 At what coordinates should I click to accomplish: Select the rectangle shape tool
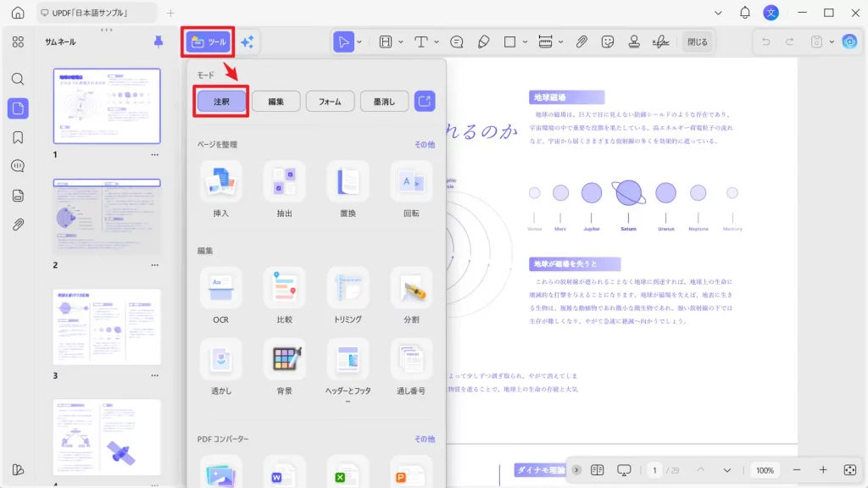click(509, 42)
